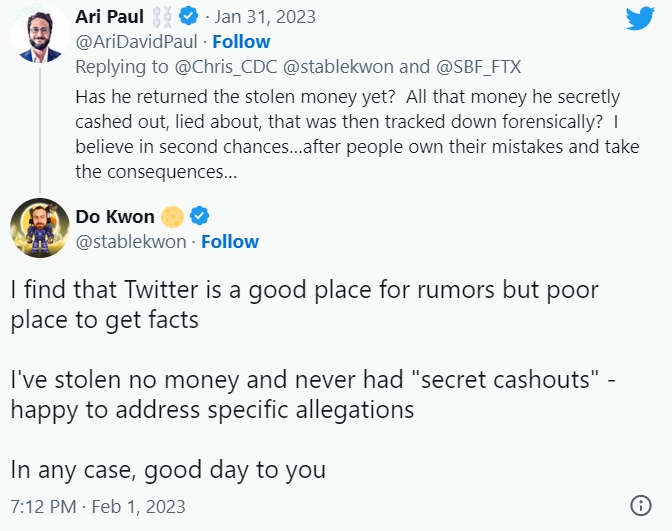Open the Twitter bird logo
The height and width of the screenshot is (531, 672).
tap(640, 18)
